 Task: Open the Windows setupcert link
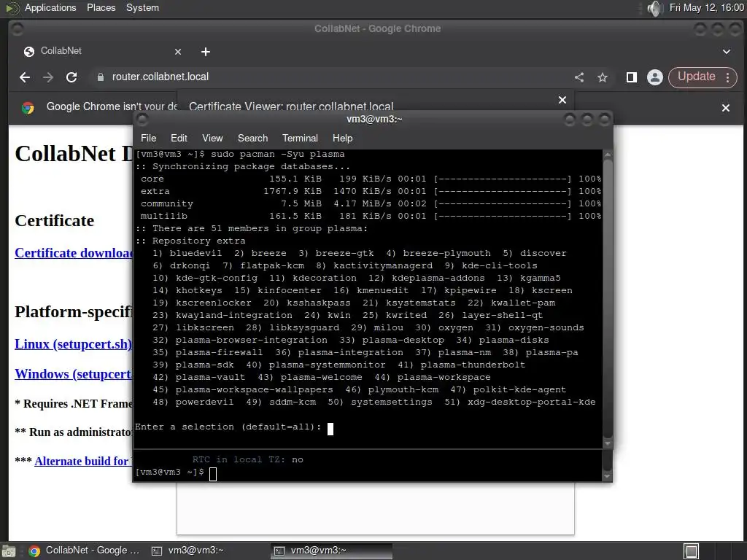tap(74, 374)
